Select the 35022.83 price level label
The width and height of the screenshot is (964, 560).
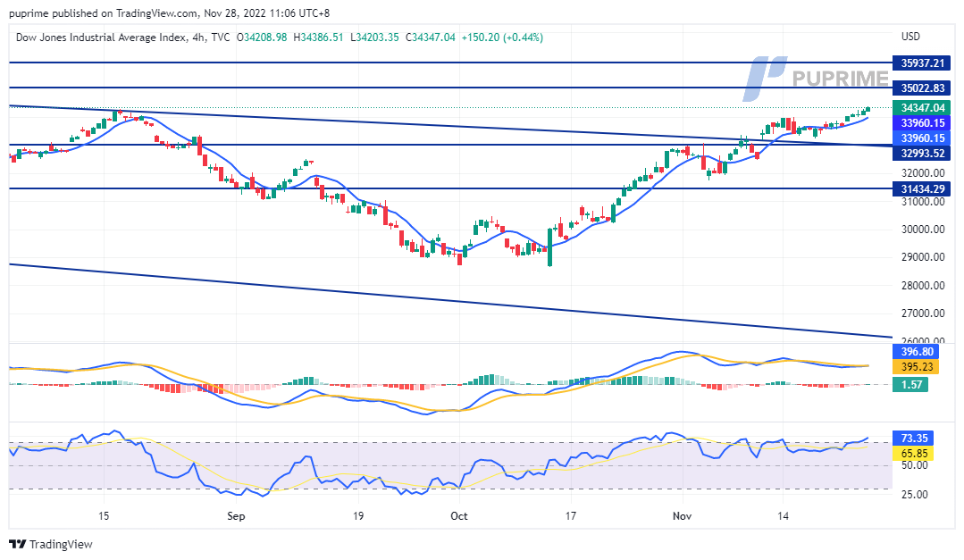pyautogui.click(x=922, y=88)
